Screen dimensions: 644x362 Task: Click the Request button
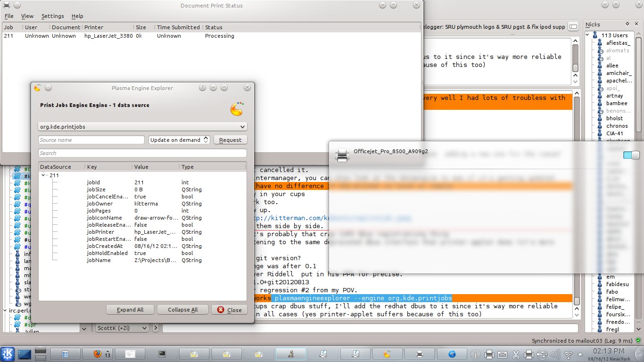coord(230,140)
